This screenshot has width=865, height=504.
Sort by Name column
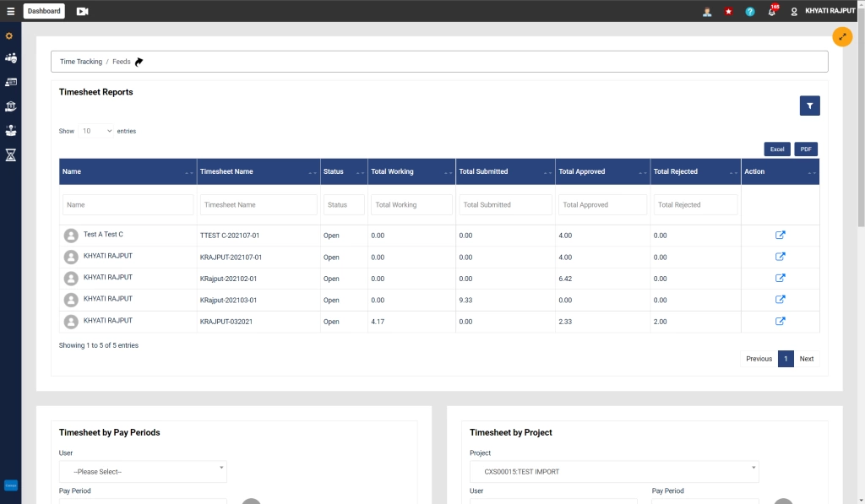128,171
